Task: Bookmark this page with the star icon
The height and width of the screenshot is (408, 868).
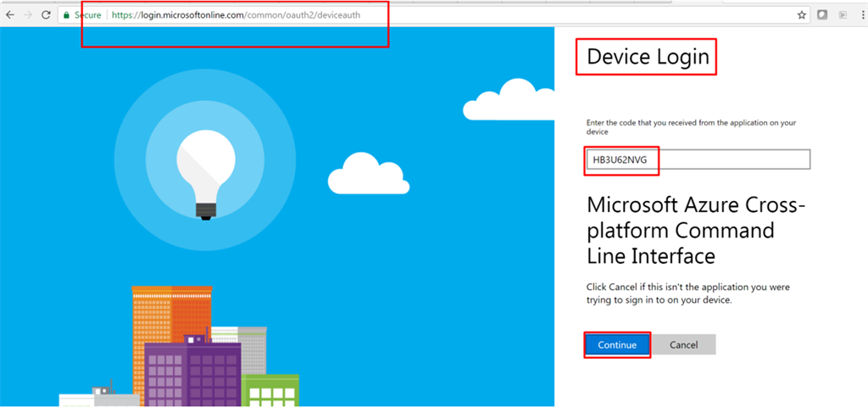Action: pos(801,15)
